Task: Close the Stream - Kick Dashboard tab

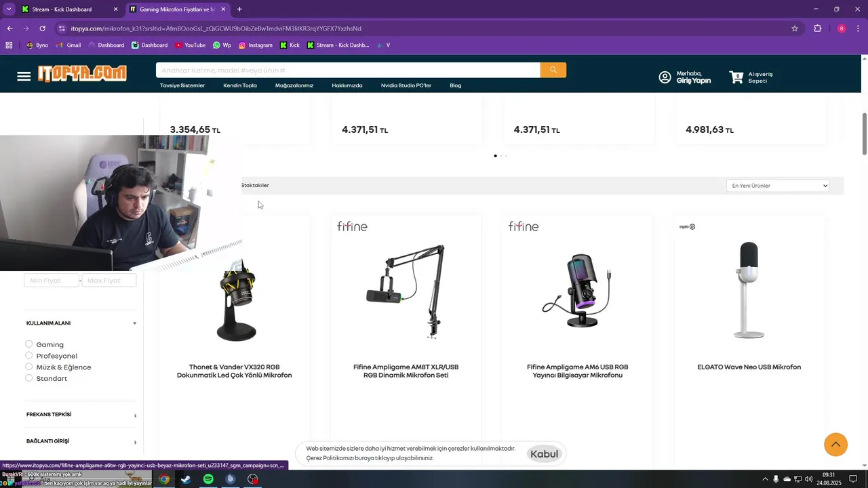Action: (x=115, y=9)
